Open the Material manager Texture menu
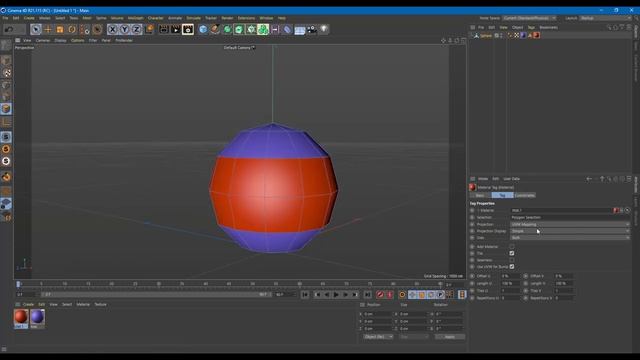The width and height of the screenshot is (640, 360). pyautogui.click(x=100, y=304)
